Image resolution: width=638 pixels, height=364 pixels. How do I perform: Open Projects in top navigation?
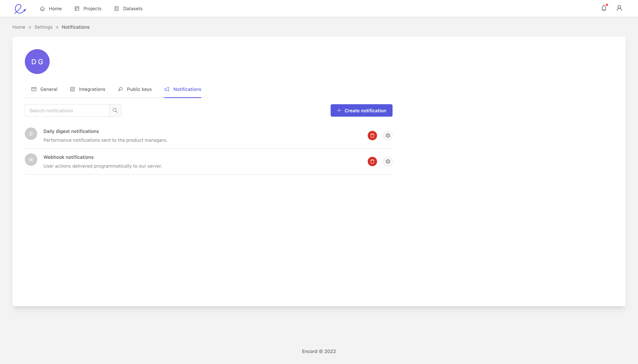[x=88, y=9]
